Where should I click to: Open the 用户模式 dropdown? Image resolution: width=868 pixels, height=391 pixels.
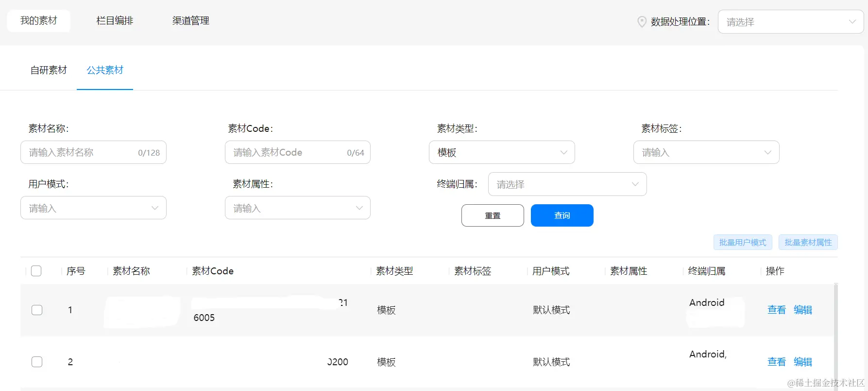click(x=93, y=208)
